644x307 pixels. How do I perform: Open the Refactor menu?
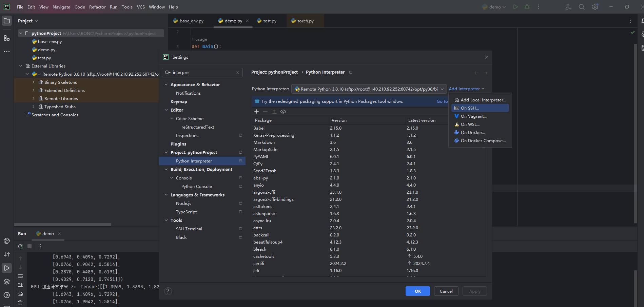[x=97, y=7]
